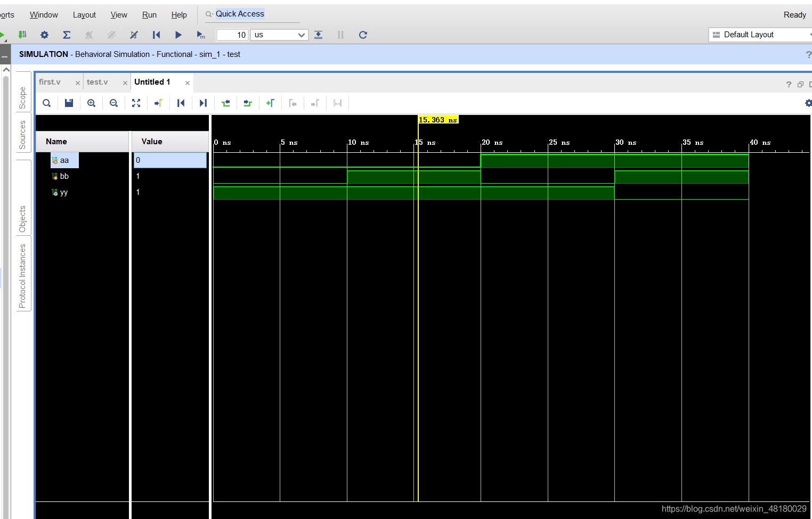Go to last time in waveform

(x=203, y=103)
